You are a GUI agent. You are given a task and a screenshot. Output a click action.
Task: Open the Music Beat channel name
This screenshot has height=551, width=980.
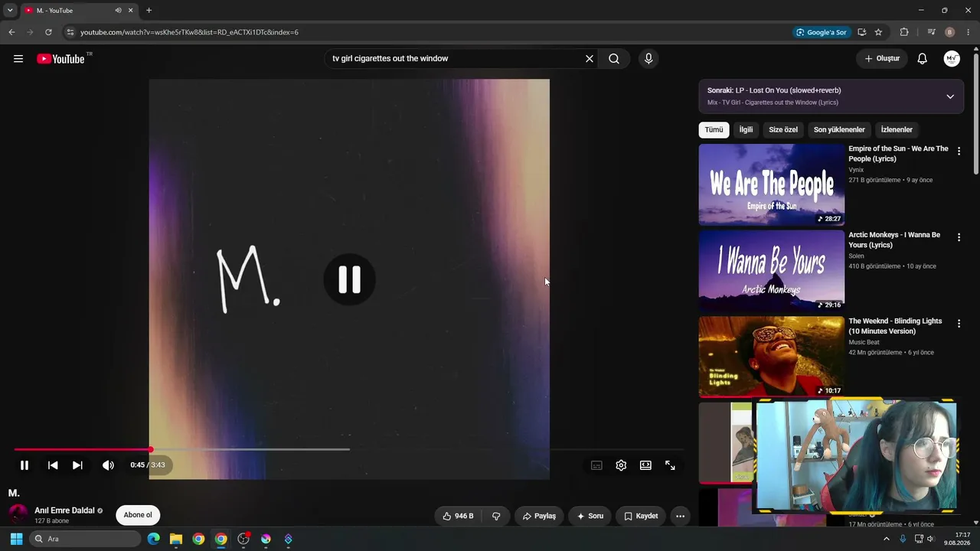(864, 342)
